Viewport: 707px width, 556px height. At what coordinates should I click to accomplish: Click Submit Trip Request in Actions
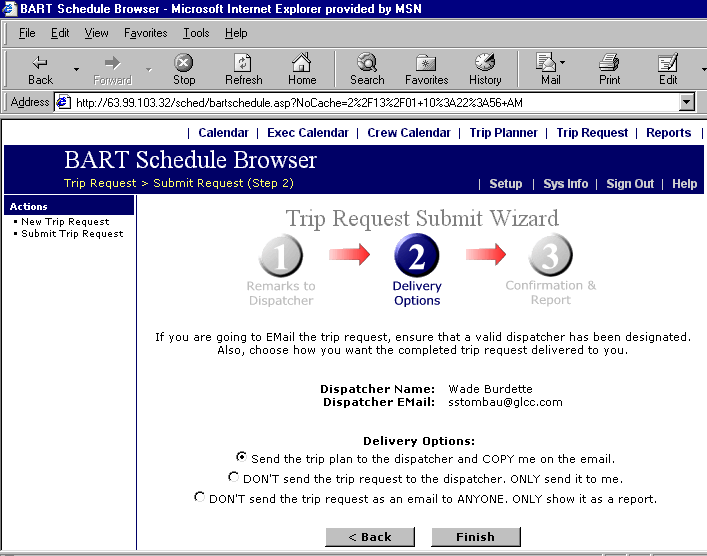[x=72, y=234]
